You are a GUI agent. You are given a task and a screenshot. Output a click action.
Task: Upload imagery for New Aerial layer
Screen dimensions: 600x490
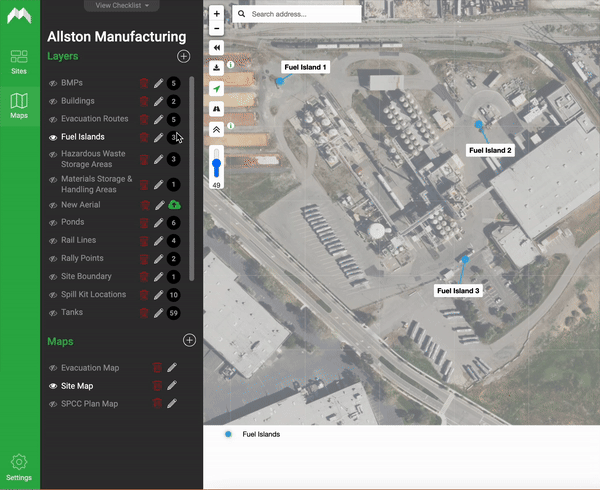click(x=173, y=205)
